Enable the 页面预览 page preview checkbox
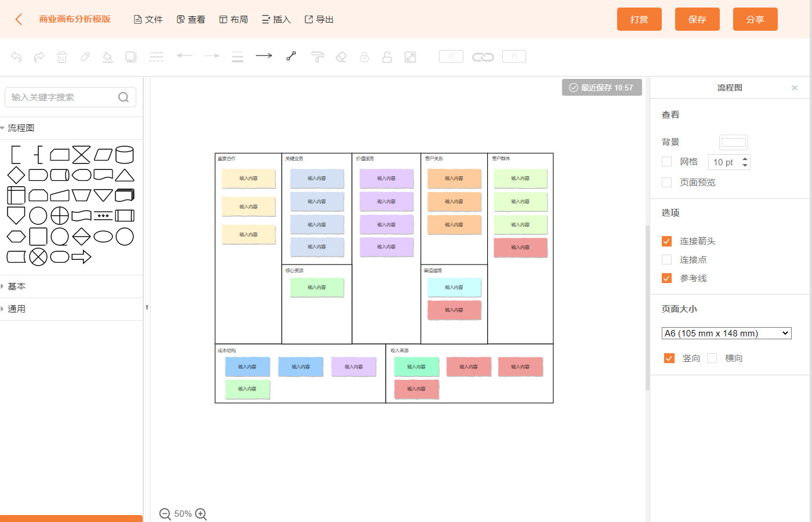The height and width of the screenshot is (522, 812). [667, 183]
